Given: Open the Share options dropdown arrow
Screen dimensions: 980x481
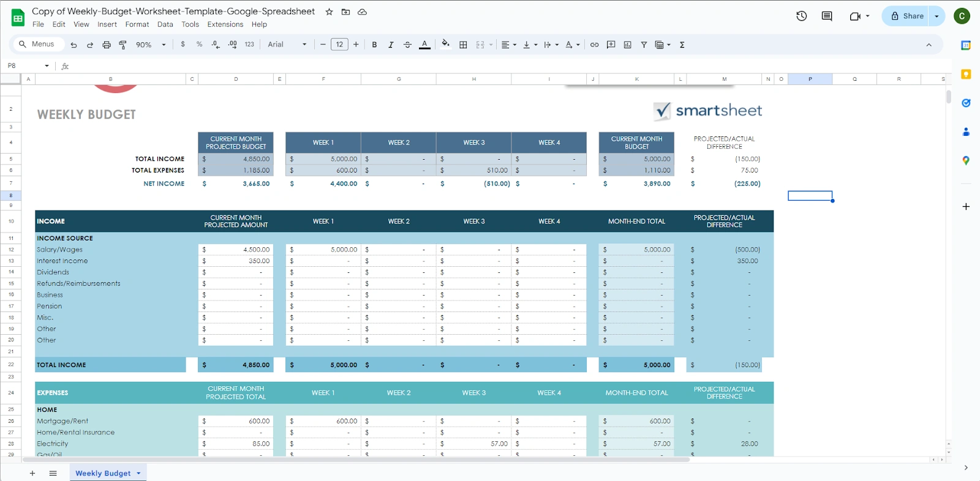Looking at the screenshot, I should pyautogui.click(x=937, y=16).
